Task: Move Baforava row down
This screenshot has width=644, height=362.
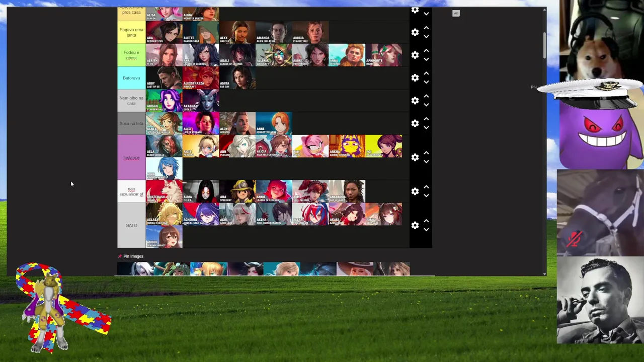Action: tap(426, 81)
